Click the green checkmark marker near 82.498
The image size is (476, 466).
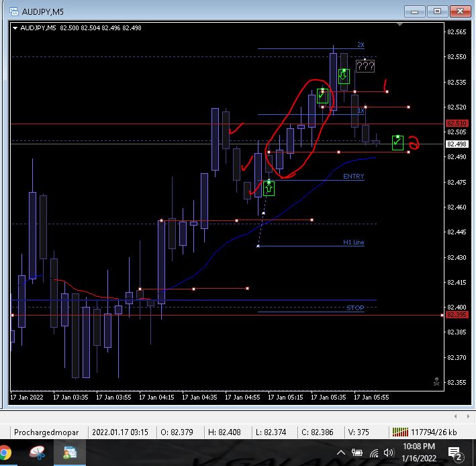pyautogui.click(x=397, y=142)
